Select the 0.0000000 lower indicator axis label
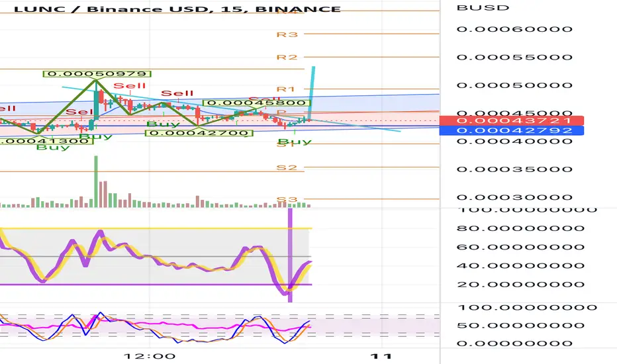 click(514, 343)
